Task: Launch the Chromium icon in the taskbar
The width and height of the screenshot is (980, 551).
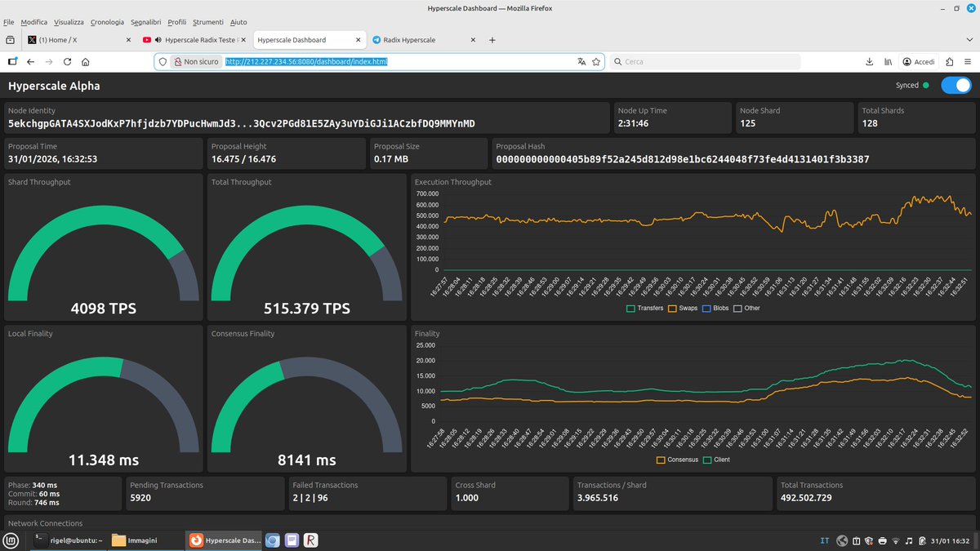Action: (273, 540)
